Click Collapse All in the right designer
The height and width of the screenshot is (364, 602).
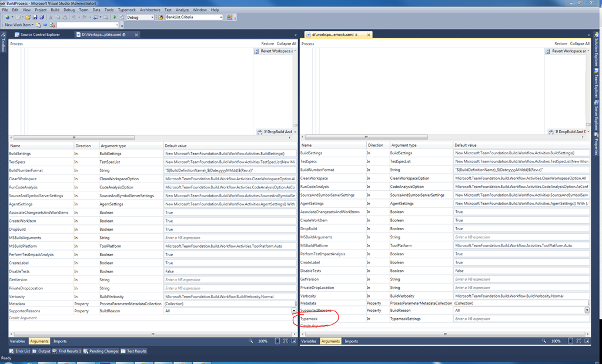[x=580, y=43]
